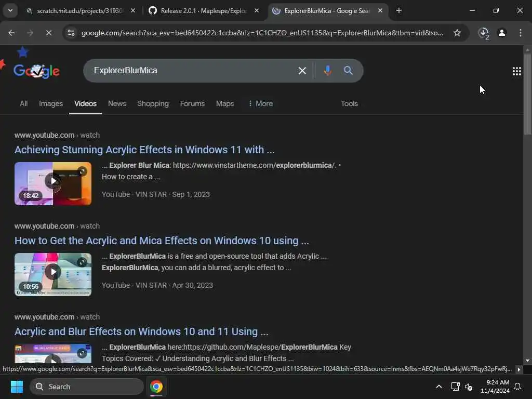This screenshot has height=399, width=532.
Task: Open a new browser tab
Action: (398, 11)
